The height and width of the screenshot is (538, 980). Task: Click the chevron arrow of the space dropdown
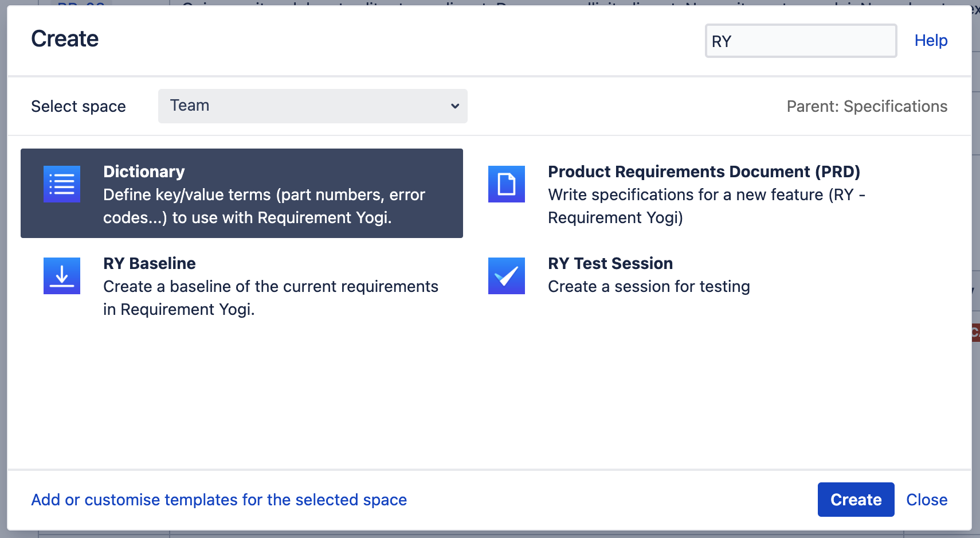pos(455,106)
